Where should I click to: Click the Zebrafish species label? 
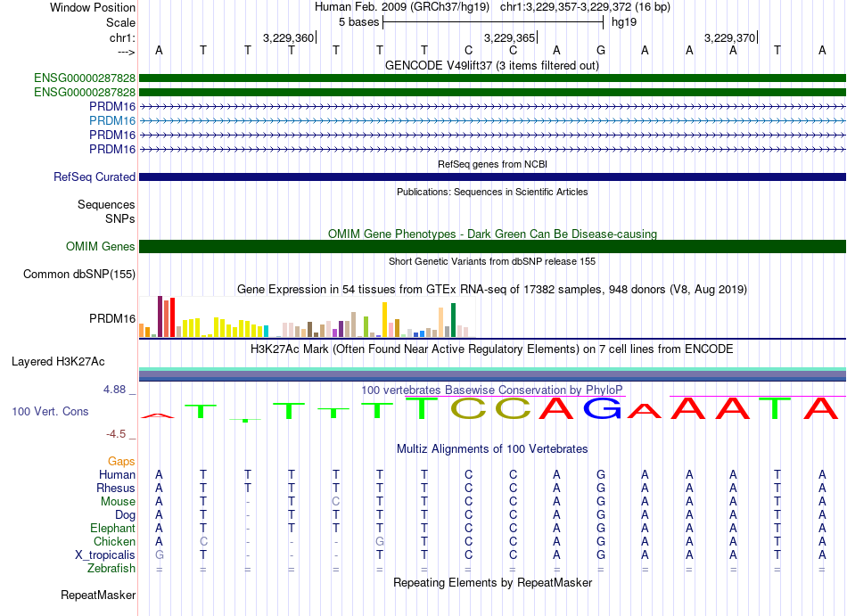coord(111,569)
